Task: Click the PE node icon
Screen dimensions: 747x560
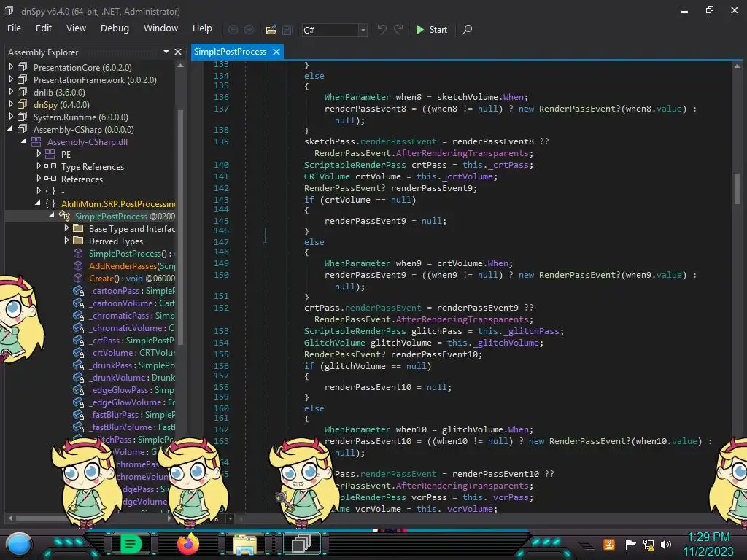Action: tap(50, 154)
